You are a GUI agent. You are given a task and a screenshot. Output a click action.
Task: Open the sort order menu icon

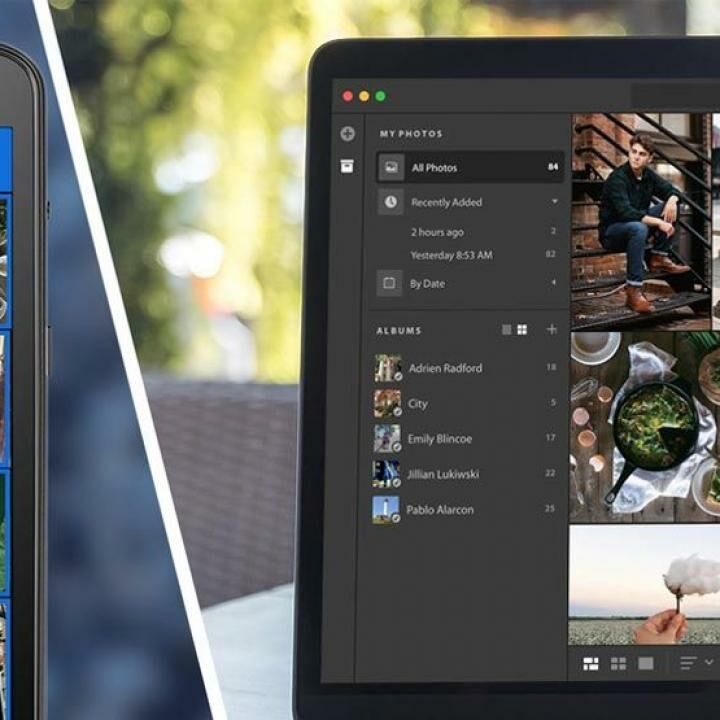(688, 663)
